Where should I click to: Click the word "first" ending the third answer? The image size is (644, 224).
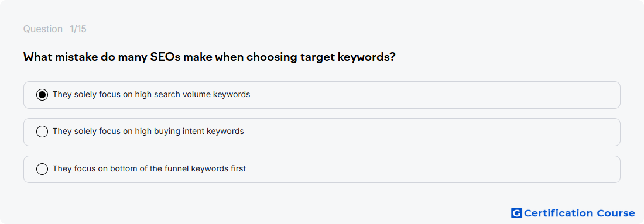click(x=238, y=168)
